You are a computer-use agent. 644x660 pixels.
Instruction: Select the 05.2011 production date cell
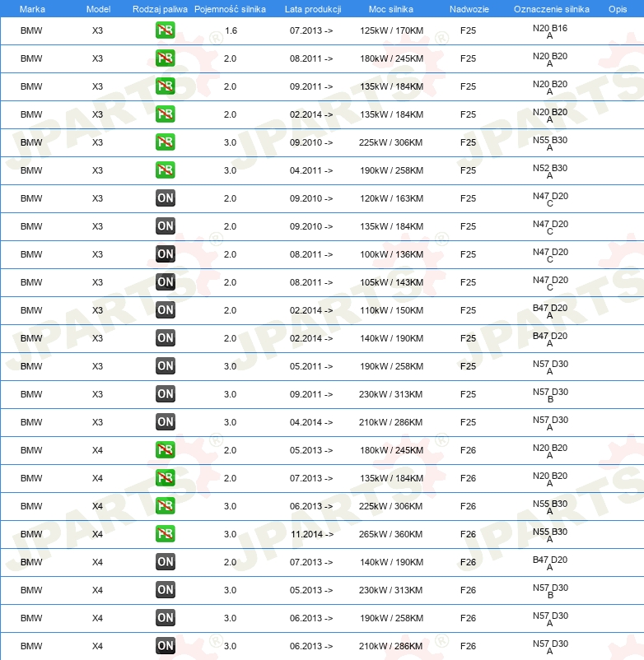[x=311, y=366]
